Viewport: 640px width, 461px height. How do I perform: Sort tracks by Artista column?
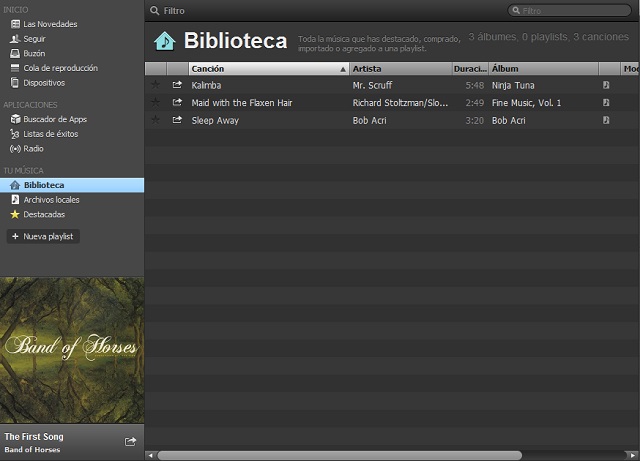[x=398, y=69]
